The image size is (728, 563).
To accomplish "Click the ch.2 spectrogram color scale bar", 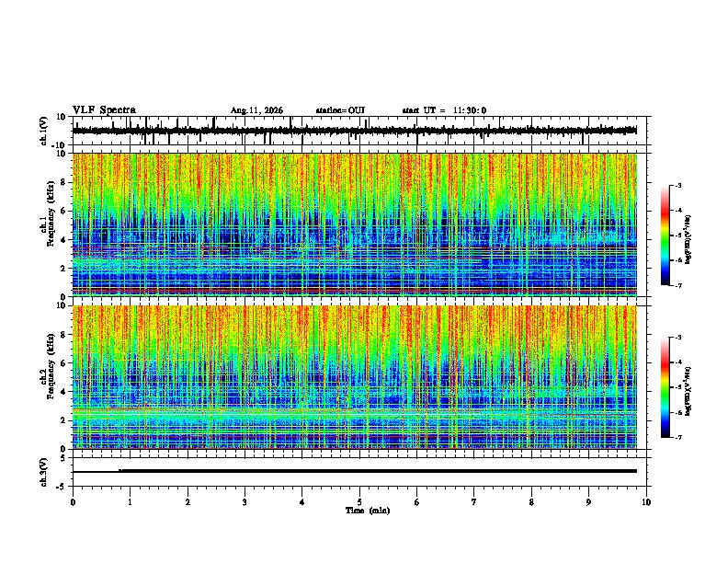I will click(x=665, y=387).
